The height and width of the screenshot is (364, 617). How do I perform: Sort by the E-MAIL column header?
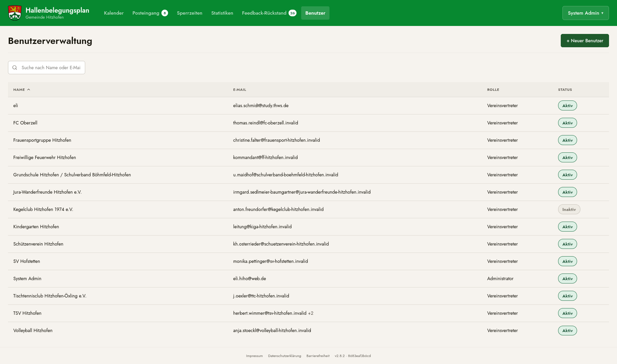[240, 90]
